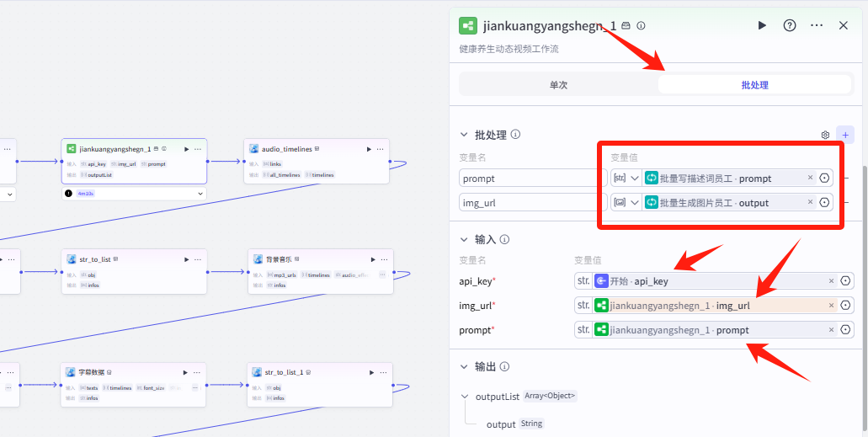Viewport: 868px width, 437px height.
Task: Remove the 批量生成图片员工 output variable value
Action: pos(810,203)
